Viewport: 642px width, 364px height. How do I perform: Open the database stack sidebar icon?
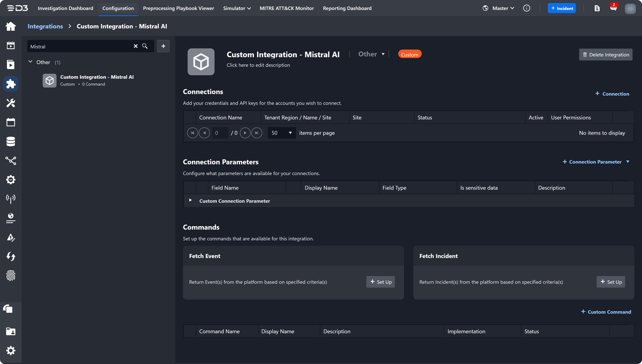[x=11, y=141]
